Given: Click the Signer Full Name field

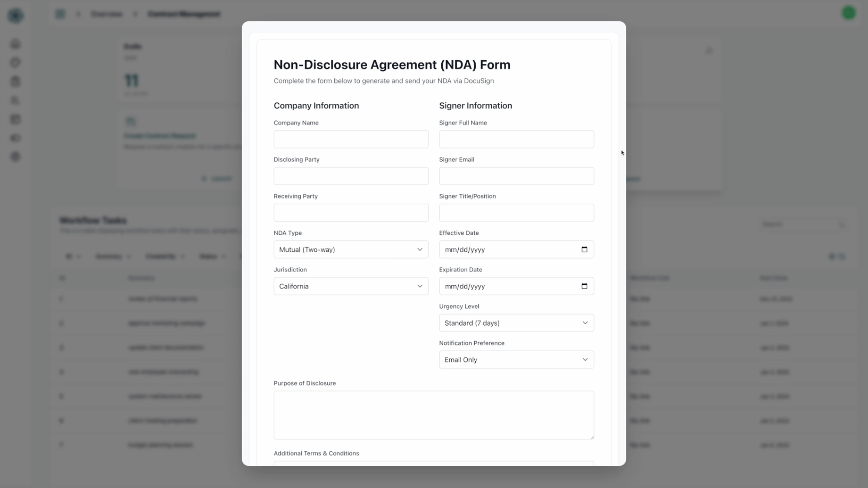Looking at the screenshot, I should (516, 139).
